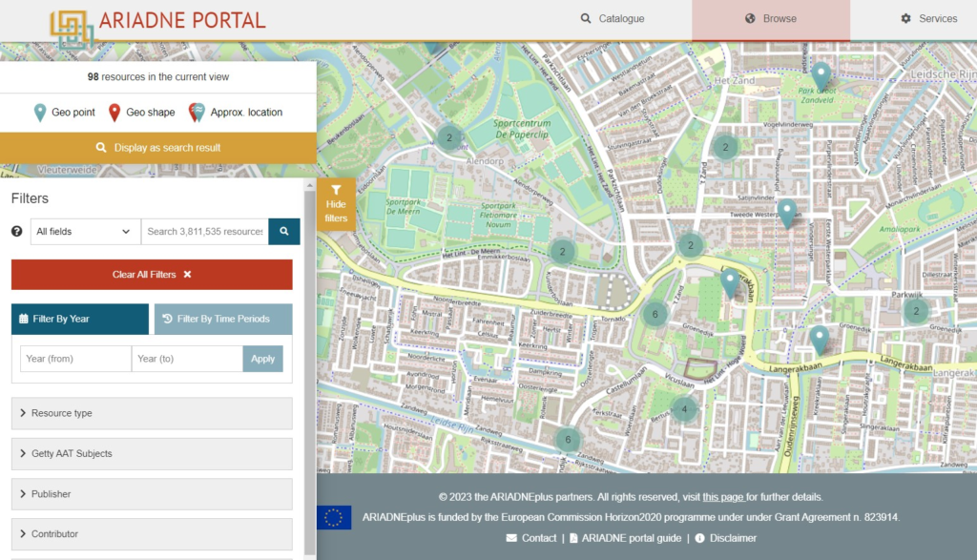Expand the Getty AAT Subjects filter
The width and height of the screenshot is (977, 560).
tap(152, 453)
